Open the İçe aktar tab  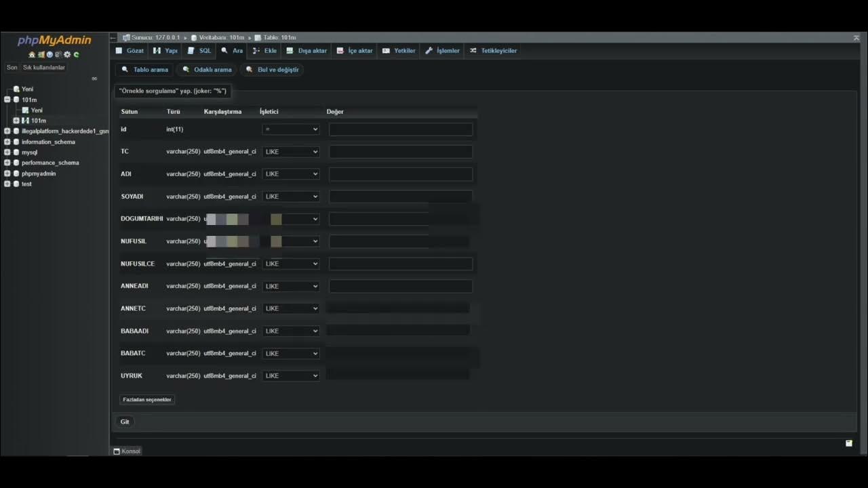click(355, 51)
